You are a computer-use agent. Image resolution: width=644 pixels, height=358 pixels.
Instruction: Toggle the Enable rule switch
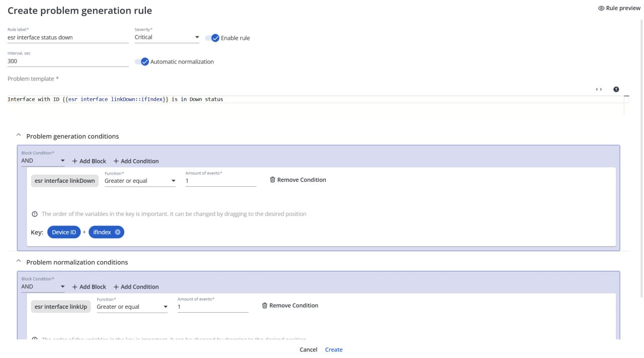[213, 38]
